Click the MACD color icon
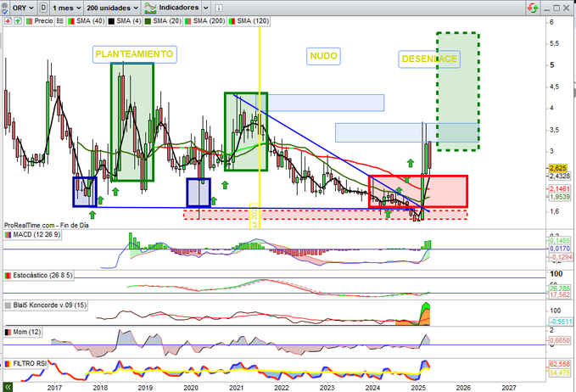 pyautogui.click(x=8, y=235)
